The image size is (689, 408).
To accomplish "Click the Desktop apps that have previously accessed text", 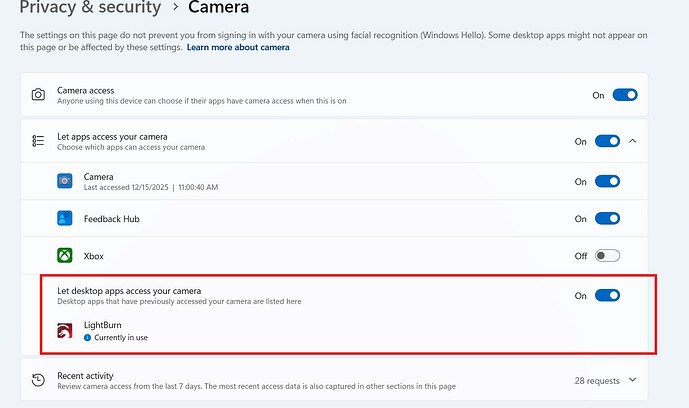I will click(179, 301).
